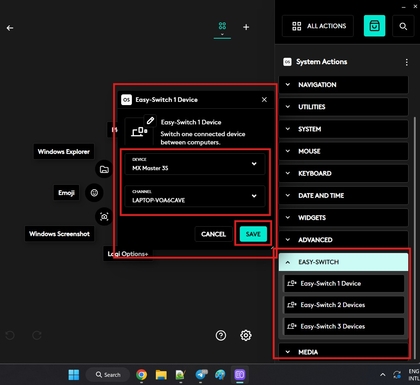Image resolution: width=420 pixels, height=385 pixels.
Task: Click the Windows Screenshot ring icon
Action: pyautogui.click(x=104, y=217)
